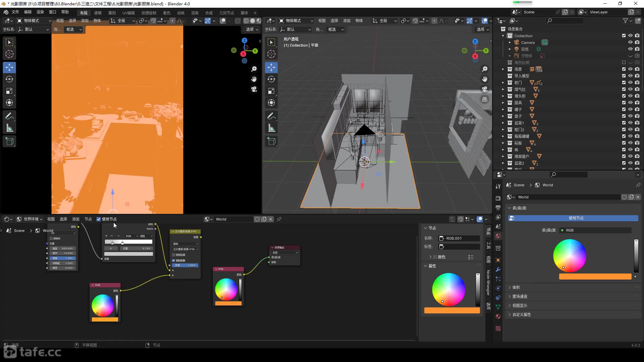Toggle camera view icon in right viewport
Viewport: 644px width, 362px height.
click(485, 89)
